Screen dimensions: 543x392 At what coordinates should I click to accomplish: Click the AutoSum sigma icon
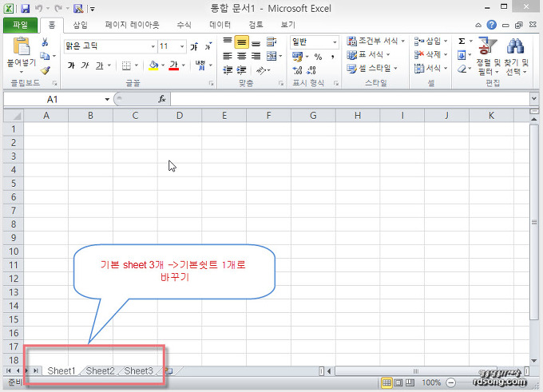(x=462, y=41)
